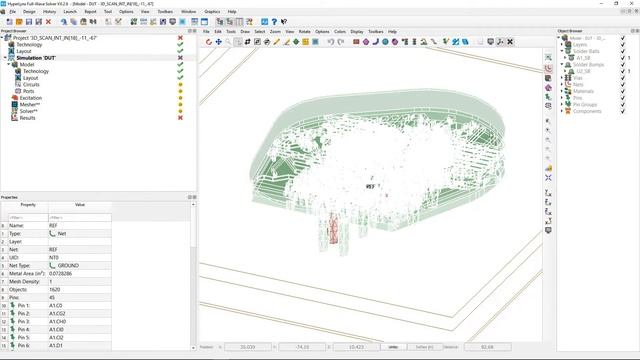Click the tile windows layout icon

point(195,22)
